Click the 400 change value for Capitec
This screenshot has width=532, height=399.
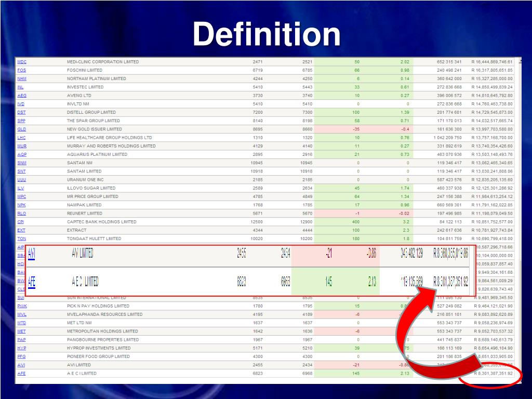coord(355,222)
